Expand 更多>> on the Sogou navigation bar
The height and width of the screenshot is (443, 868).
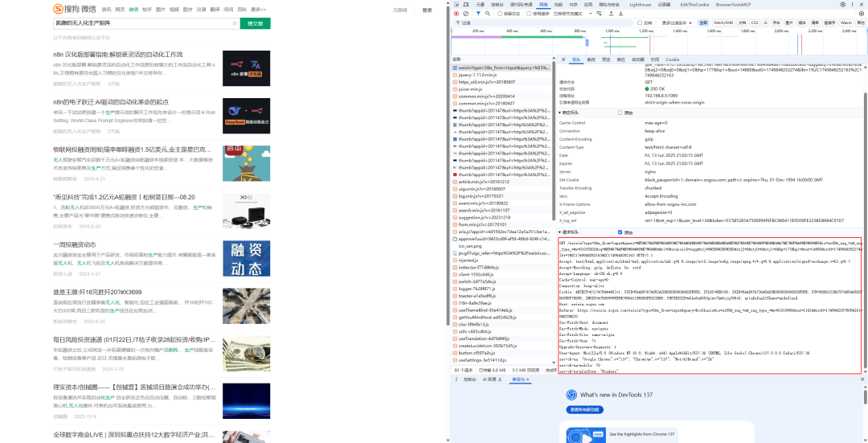coord(258,10)
